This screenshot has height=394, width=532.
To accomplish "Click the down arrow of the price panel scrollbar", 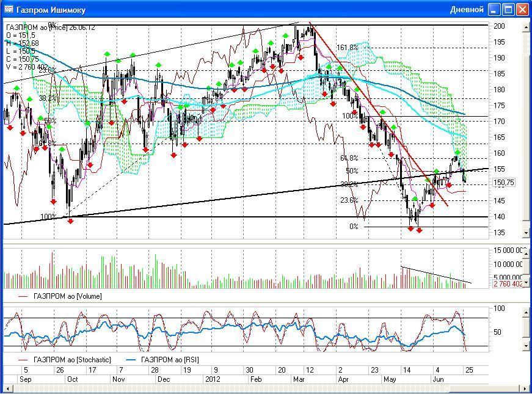I will tap(527, 233).
